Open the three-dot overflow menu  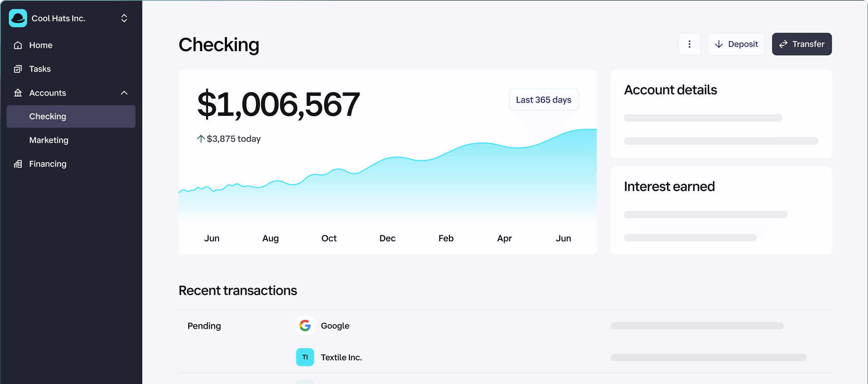(x=689, y=44)
